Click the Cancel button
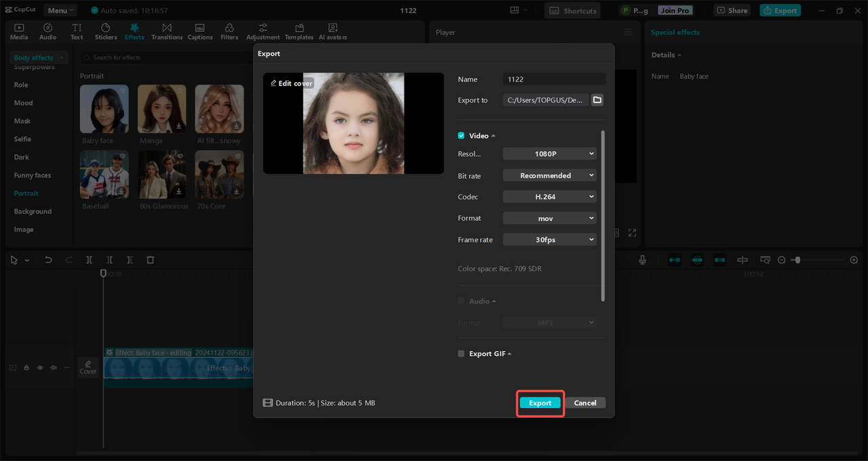868x461 pixels. (x=585, y=403)
